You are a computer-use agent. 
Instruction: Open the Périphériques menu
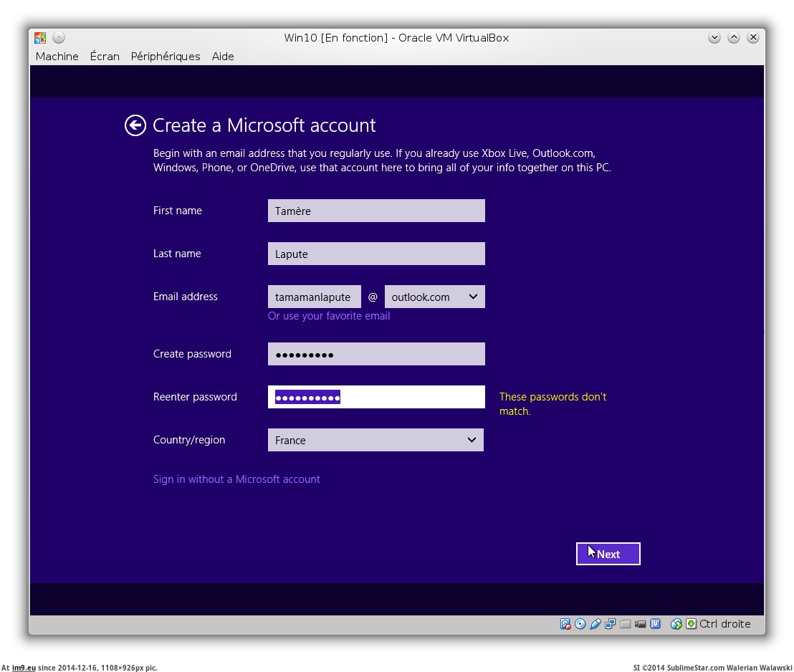[166, 57]
